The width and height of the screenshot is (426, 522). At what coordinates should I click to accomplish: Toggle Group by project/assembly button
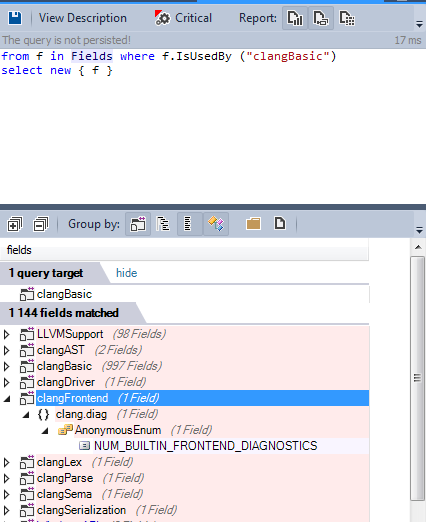[x=138, y=224]
